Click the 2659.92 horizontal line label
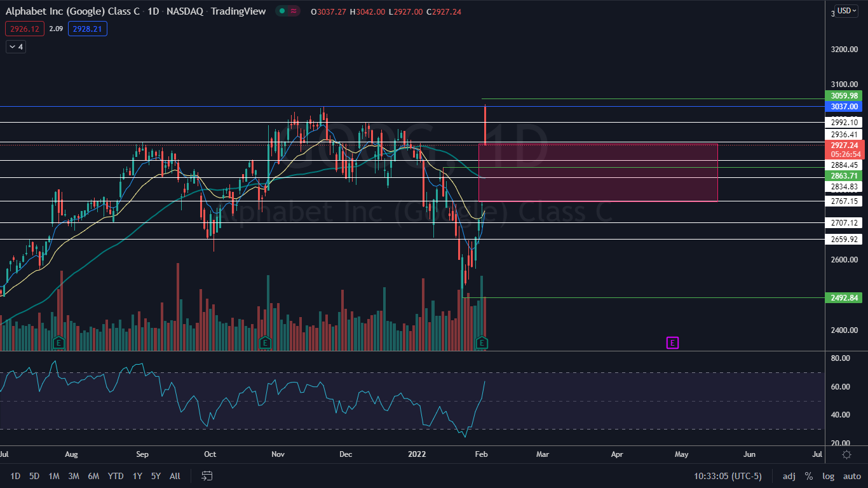868x488 pixels. (843, 240)
